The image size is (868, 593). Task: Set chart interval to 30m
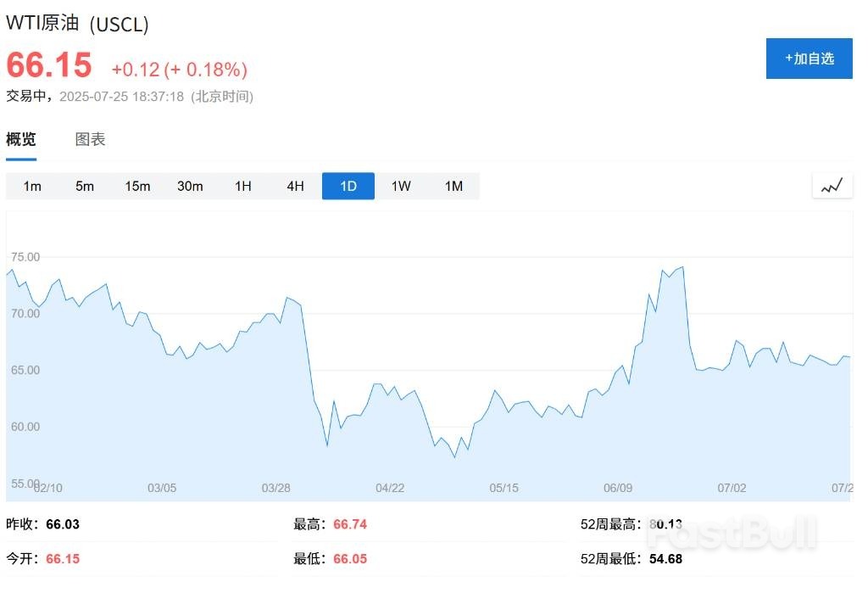point(190,186)
